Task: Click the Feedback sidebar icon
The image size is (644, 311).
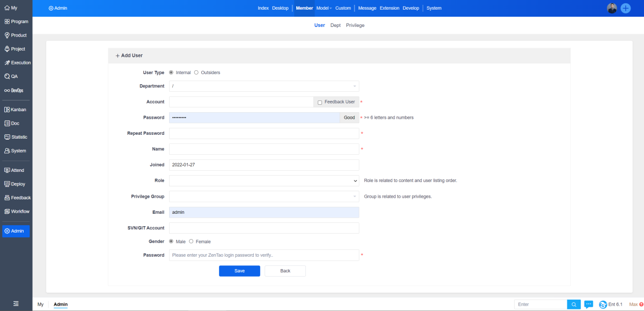Action: 7,198
